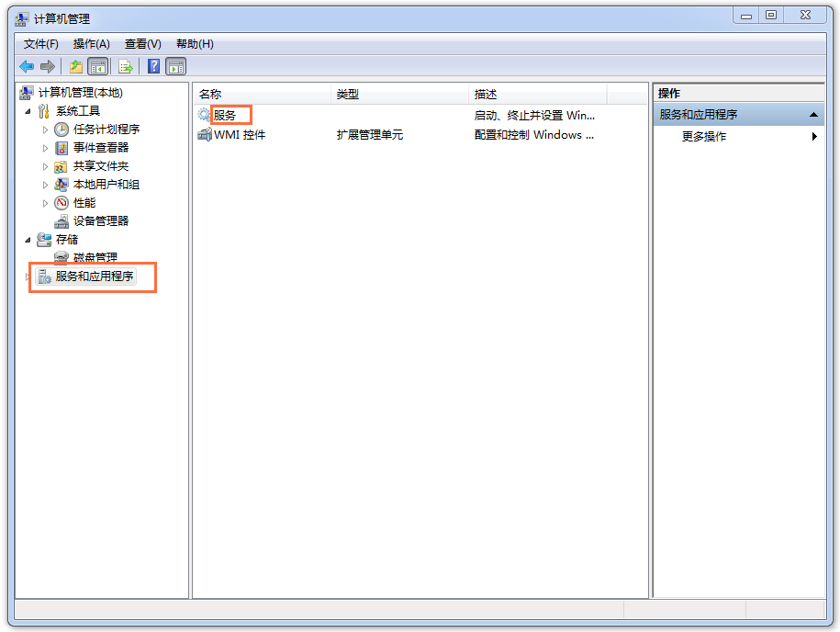Image resolution: width=840 pixels, height=632 pixels.
Task: Collapse the 服务和应用程序 actions section arrow
Action: (813, 115)
